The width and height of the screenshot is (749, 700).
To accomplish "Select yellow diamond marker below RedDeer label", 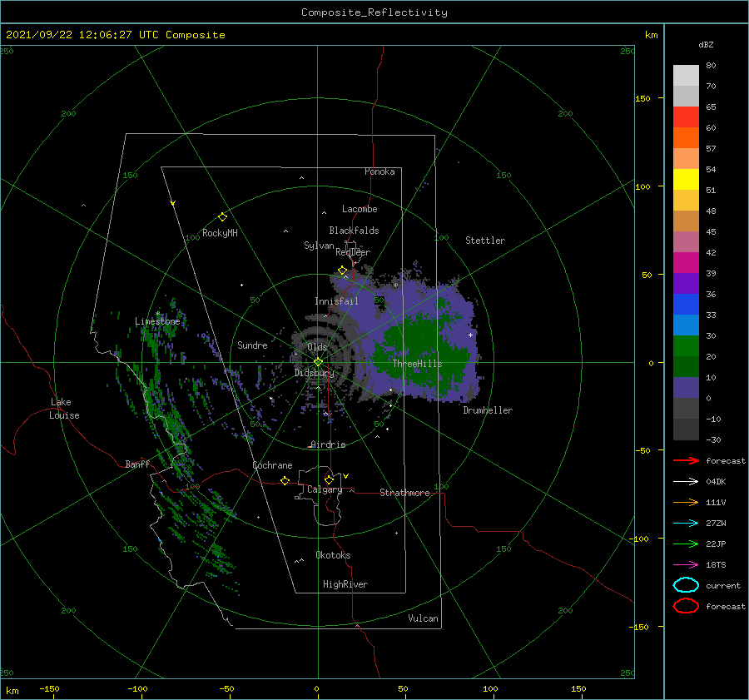I will 343,271.
